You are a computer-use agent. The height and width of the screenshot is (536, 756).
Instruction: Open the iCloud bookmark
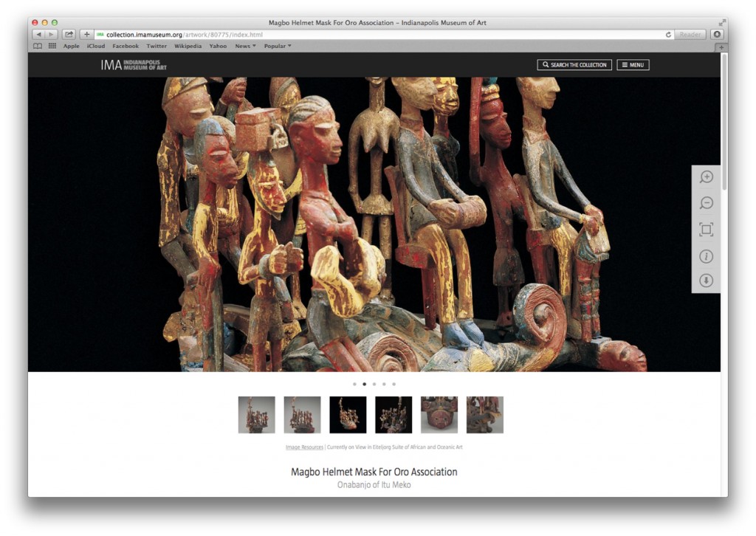(x=96, y=47)
